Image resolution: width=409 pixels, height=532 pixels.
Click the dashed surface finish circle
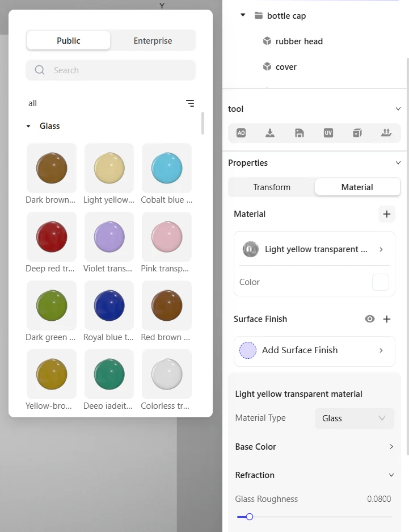tap(248, 350)
